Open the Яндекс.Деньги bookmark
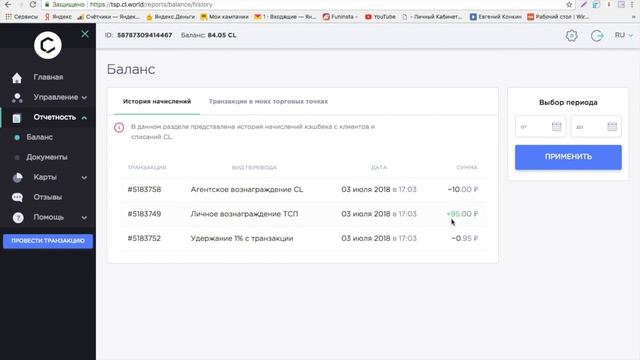Viewport: 640px width, 360px height. tap(170, 17)
